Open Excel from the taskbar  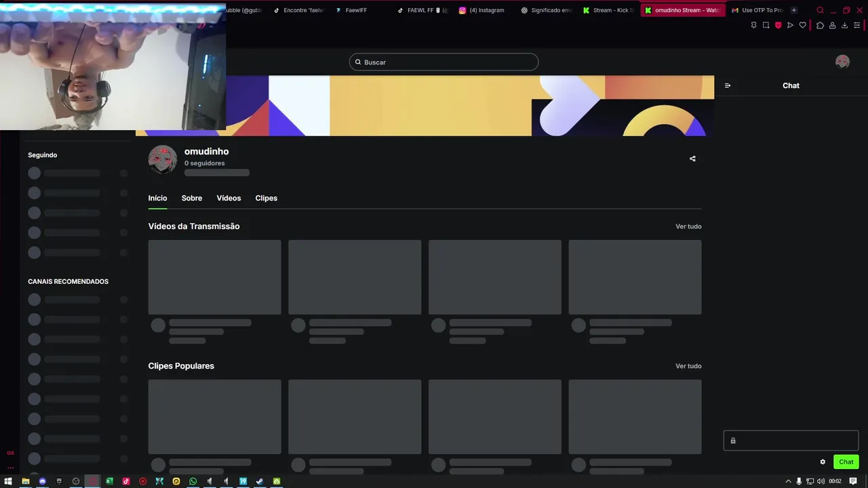(109, 481)
